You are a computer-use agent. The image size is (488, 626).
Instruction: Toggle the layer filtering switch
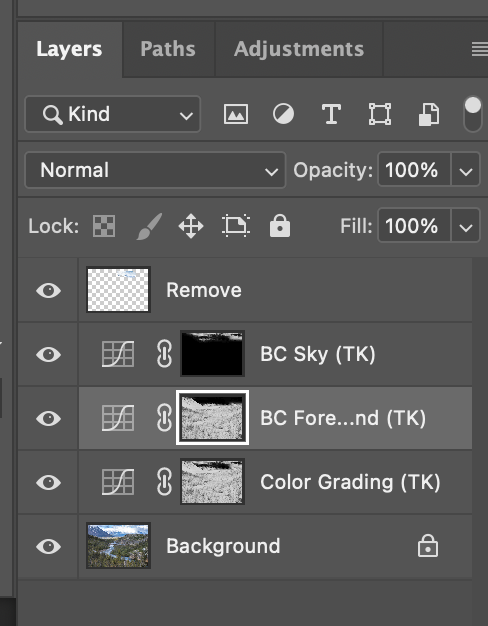click(473, 114)
